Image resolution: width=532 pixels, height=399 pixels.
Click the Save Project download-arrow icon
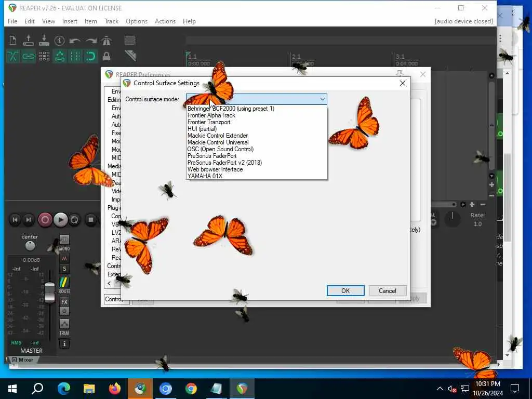pyautogui.click(x=44, y=41)
